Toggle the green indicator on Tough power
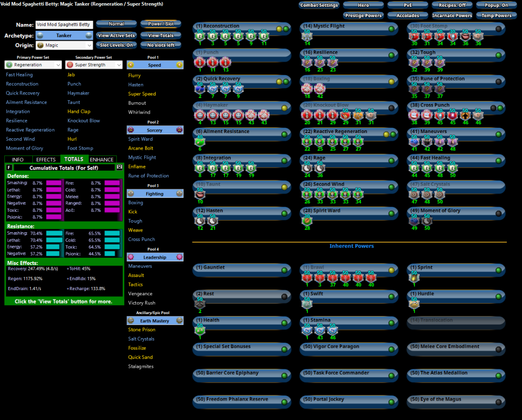 [499, 54]
